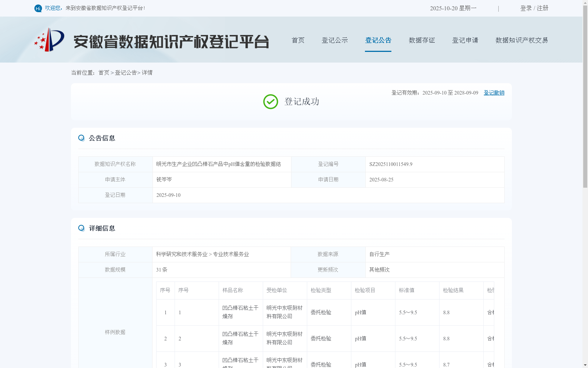Click the validity period 2025-09-10 至 2028-09-09
The width and height of the screenshot is (588, 368).
point(450,93)
